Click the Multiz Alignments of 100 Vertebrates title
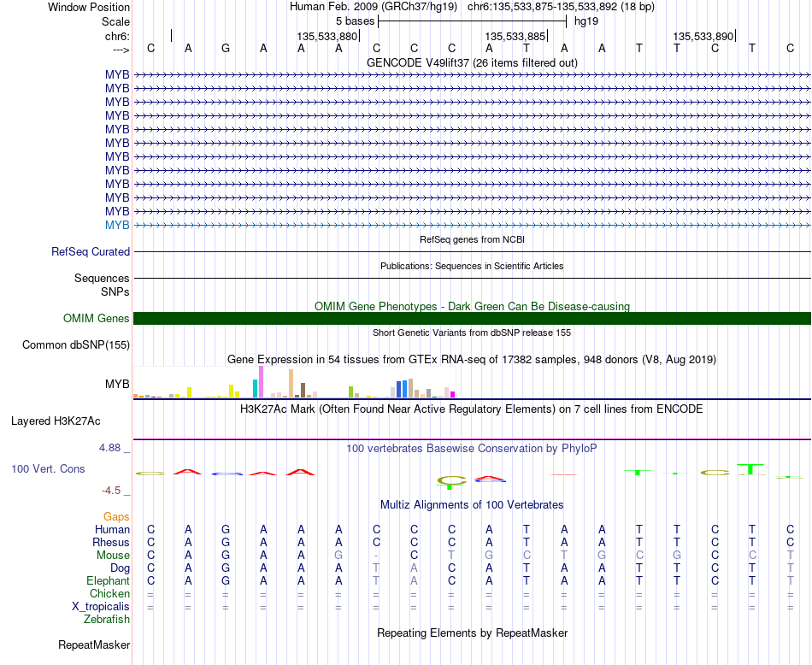This screenshot has height=665, width=812. click(x=472, y=505)
